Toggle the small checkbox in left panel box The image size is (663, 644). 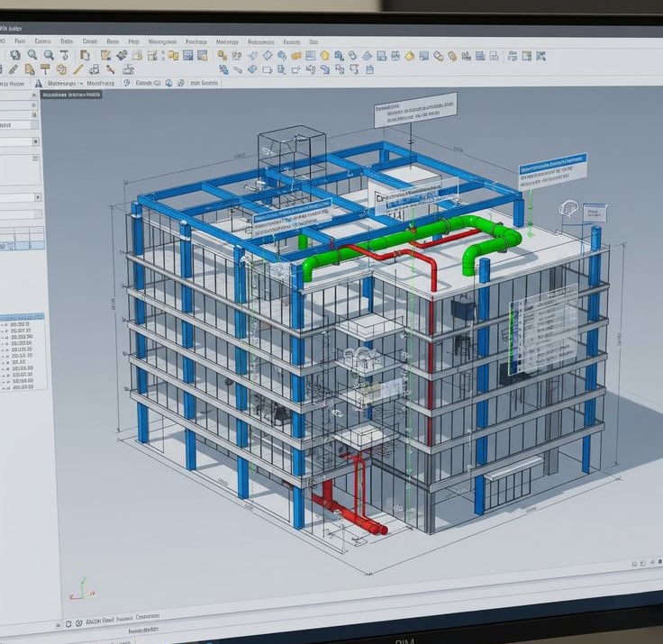(35, 158)
